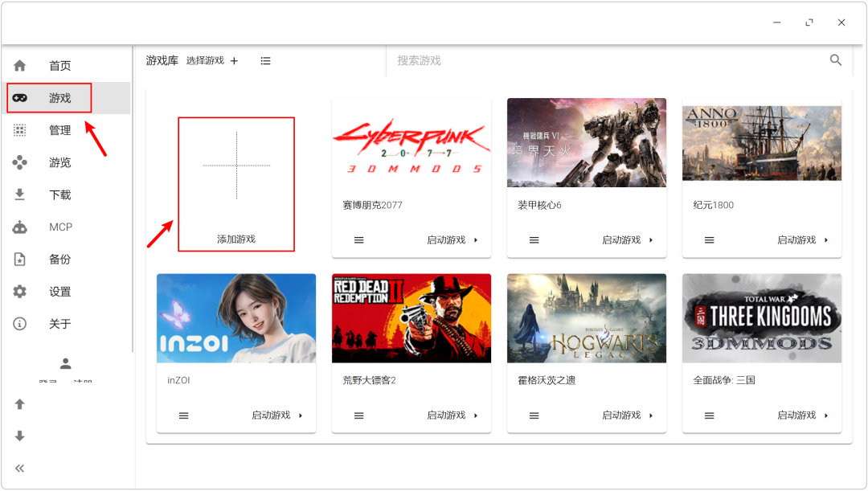The width and height of the screenshot is (868, 491).
Task: Open the 全面战争: 三国 card hamburger menu
Action: coord(710,415)
